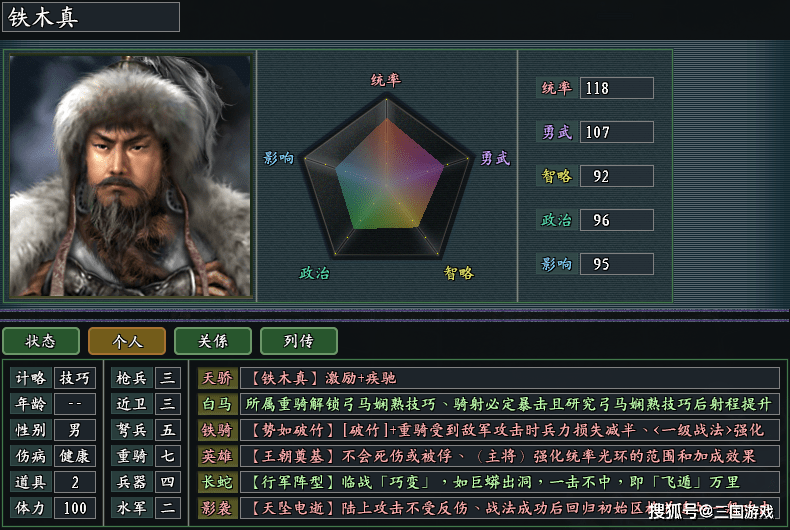Select the 白马 trait label
Viewport: 790px width, 530px height.
[x=217, y=404]
